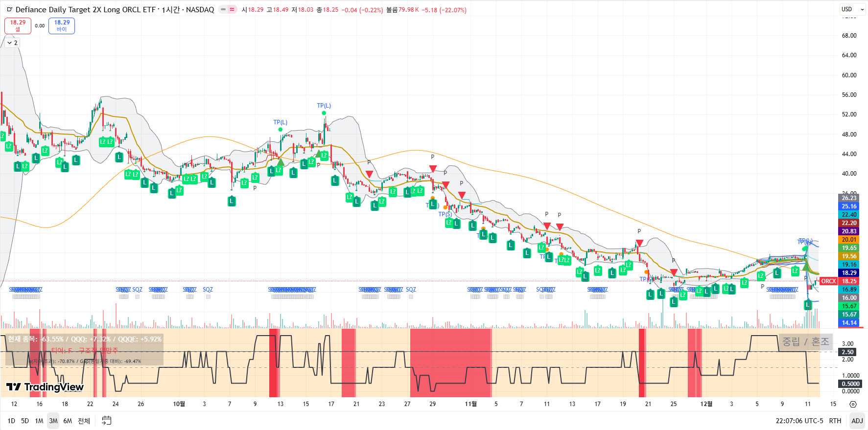
Task: Click the 14.14 blue price scale label
Action: pyautogui.click(x=849, y=323)
